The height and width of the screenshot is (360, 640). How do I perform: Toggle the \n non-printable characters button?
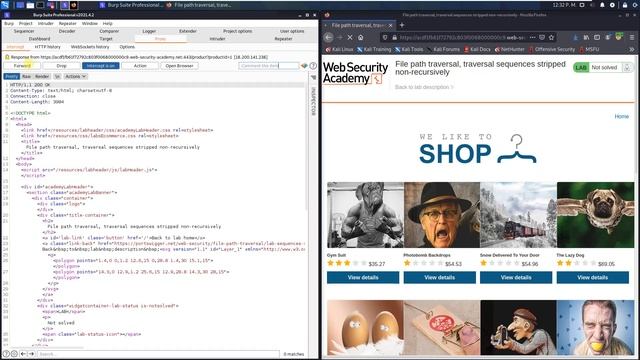coord(57,77)
